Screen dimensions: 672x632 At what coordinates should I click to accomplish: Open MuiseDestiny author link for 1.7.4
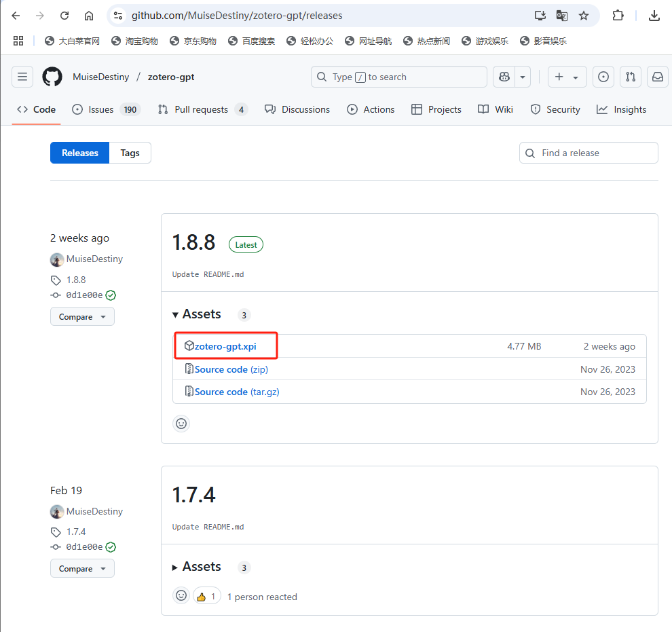[x=94, y=511]
